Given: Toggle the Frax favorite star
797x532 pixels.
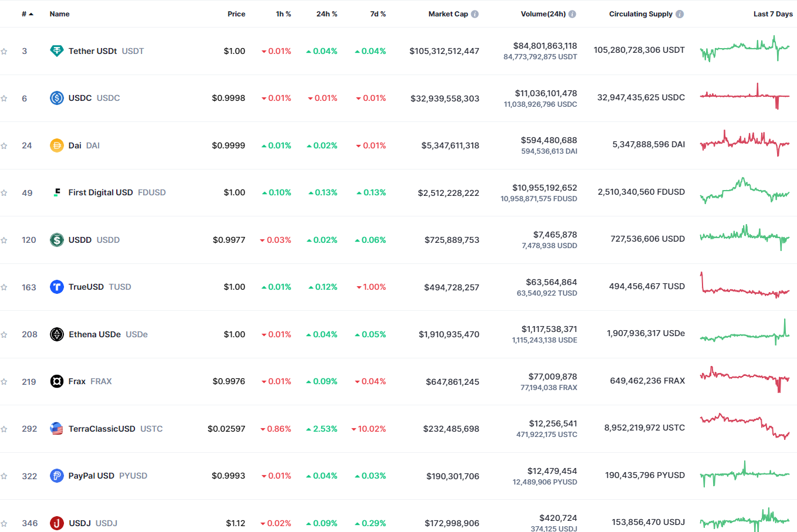Looking at the screenshot, I should tap(4, 382).
